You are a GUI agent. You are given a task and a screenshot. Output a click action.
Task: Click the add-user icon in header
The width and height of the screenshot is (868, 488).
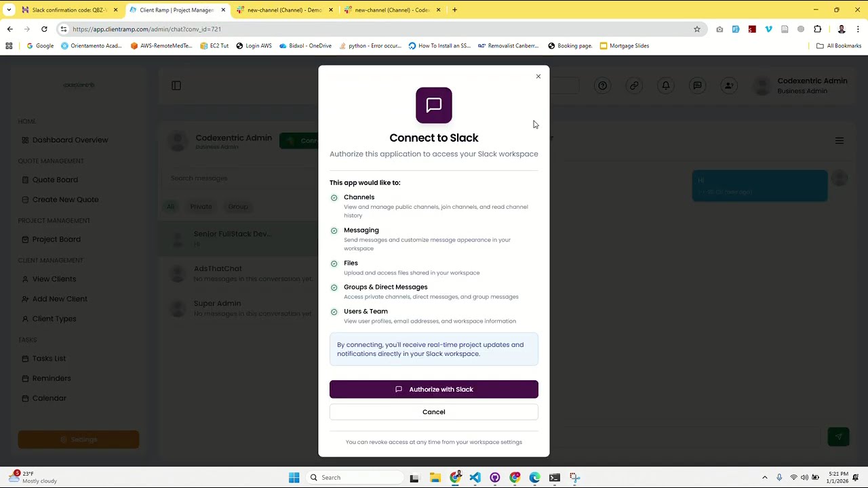729,85
